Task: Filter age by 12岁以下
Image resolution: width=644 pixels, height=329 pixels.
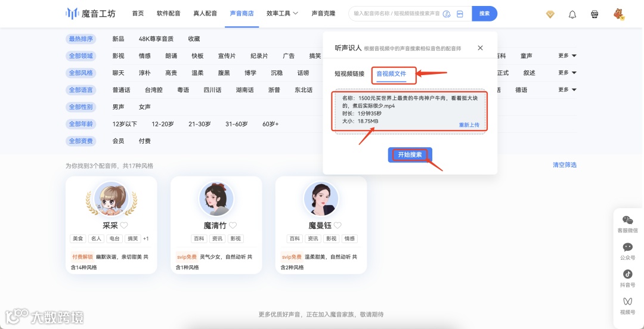Action: [x=125, y=123]
